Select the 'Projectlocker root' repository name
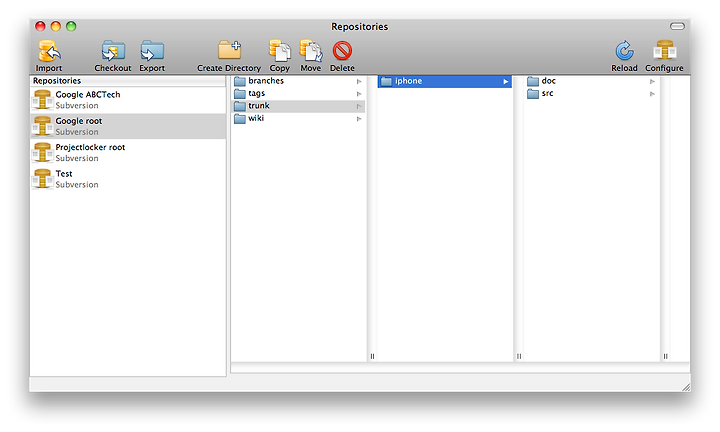 coord(90,147)
